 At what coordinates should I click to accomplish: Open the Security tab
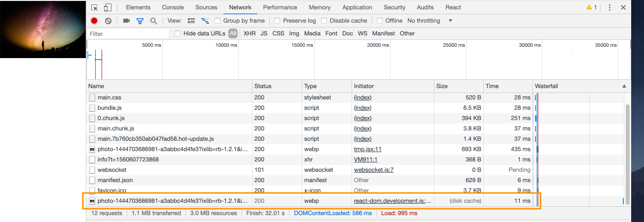point(394,7)
